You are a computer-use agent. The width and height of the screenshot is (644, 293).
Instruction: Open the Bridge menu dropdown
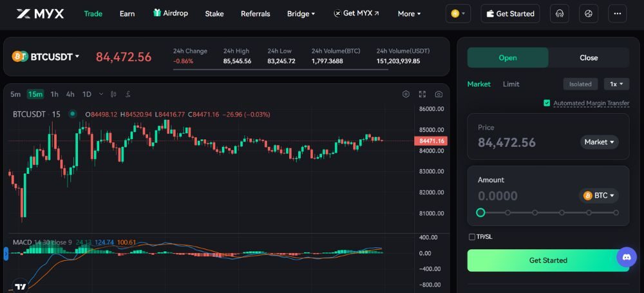click(x=301, y=14)
